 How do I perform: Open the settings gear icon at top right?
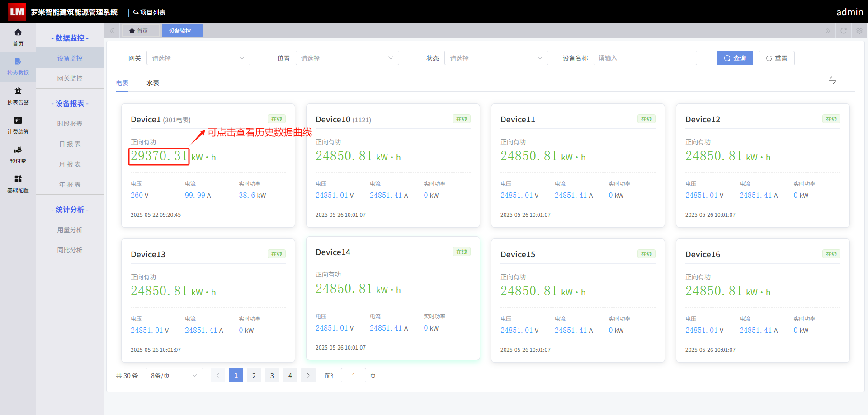(859, 31)
